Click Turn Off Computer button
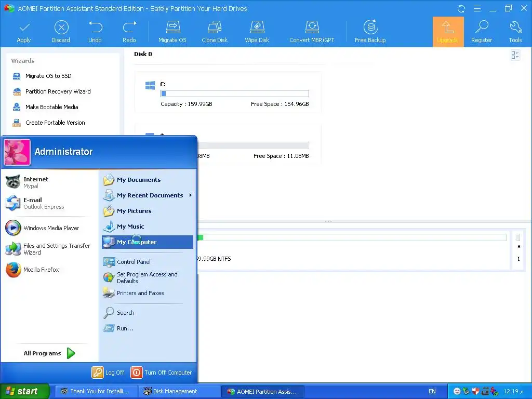The height and width of the screenshot is (399, 532). coord(161,373)
